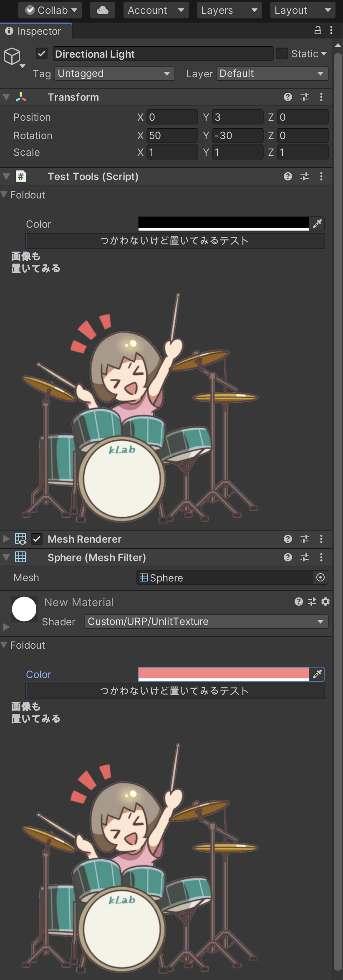Image resolution: width=343 pixels, height=980 pixels.
Task: Click the scrollbar up arrow
Action: 338,45
